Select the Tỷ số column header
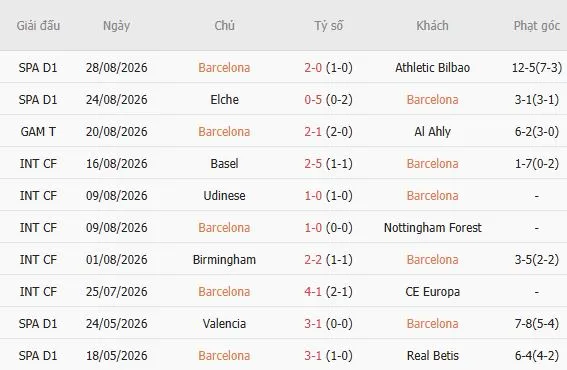Screen dimensions: 567x370 328,26
